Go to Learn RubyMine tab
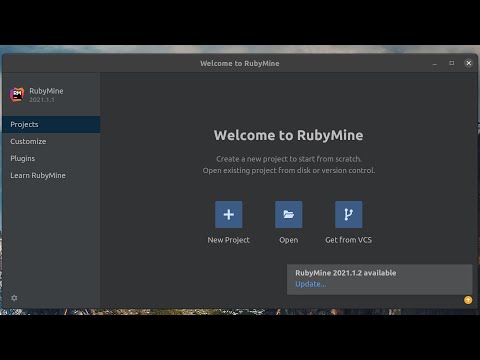This screenshot has height=360, width=480. 51,175
